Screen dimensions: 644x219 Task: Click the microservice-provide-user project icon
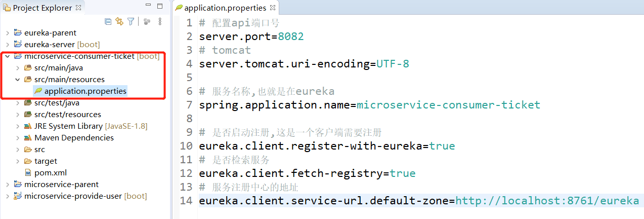click(x=18, y=196)
